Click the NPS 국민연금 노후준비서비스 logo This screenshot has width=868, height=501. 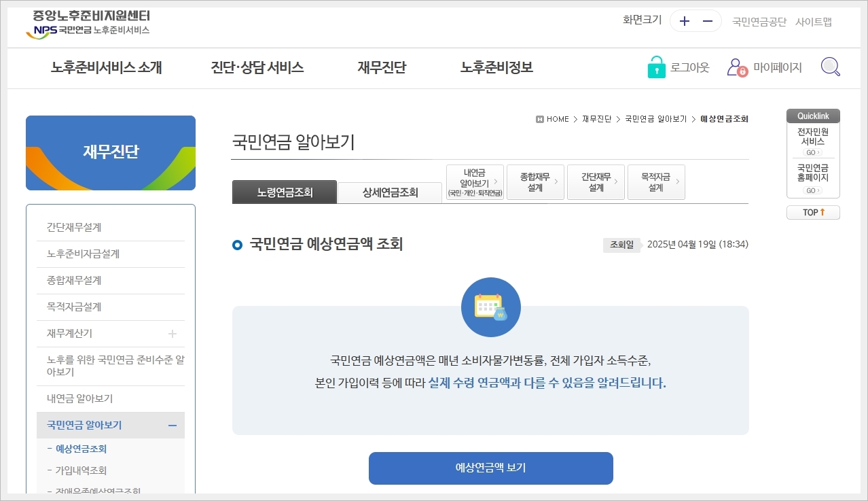pyautogui.click(x=88, y=24)
